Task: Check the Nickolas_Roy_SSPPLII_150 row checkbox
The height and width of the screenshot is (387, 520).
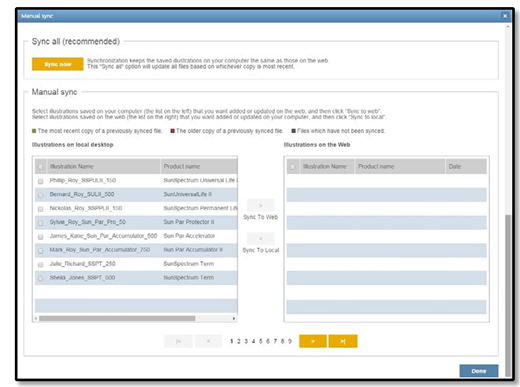Action: coord(41,209)
